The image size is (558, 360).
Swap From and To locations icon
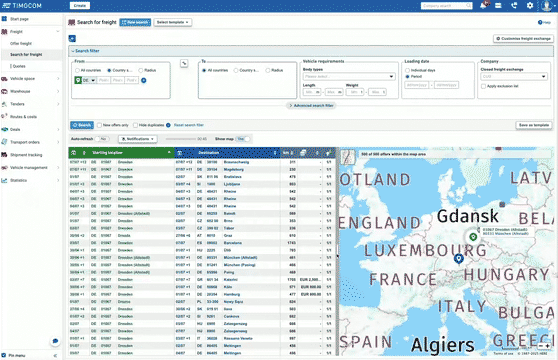(184, 63)
